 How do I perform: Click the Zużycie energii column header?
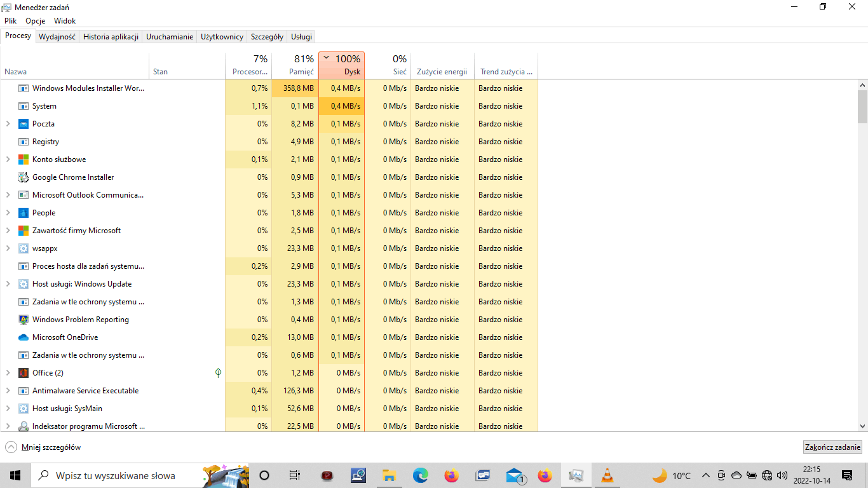pos(442,65)
